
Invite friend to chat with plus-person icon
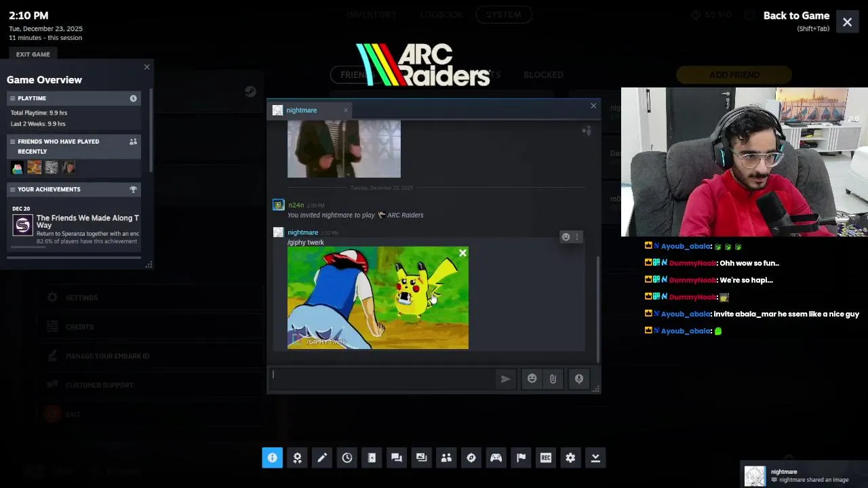coord(587,130)
